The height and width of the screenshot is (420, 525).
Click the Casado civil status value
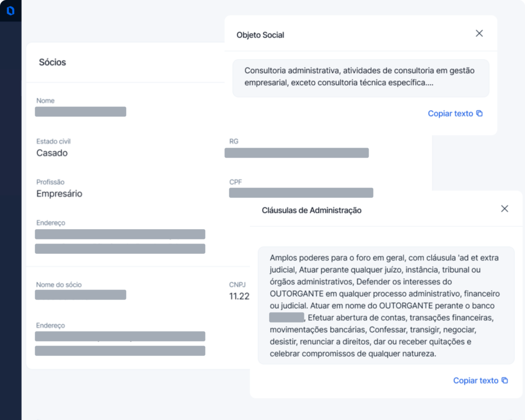tap(52, 153)
